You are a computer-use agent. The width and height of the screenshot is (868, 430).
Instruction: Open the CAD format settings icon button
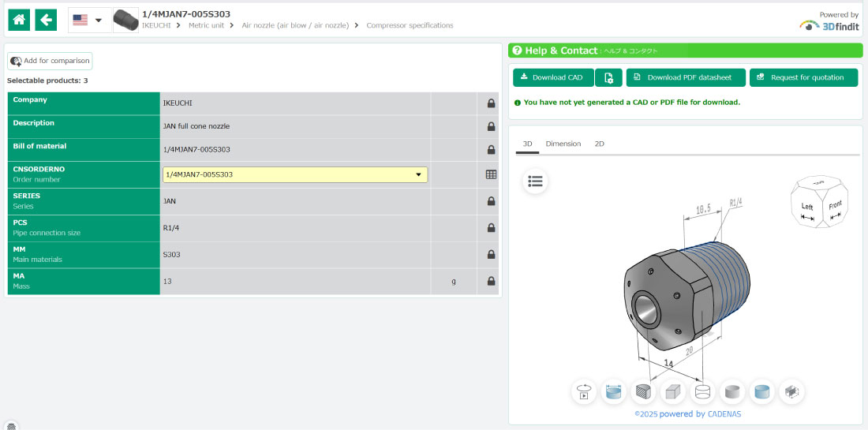tap(609, 77)
